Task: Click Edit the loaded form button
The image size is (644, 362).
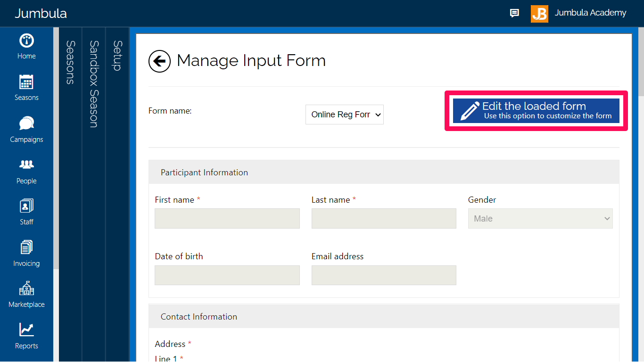Action: [536, 111]
